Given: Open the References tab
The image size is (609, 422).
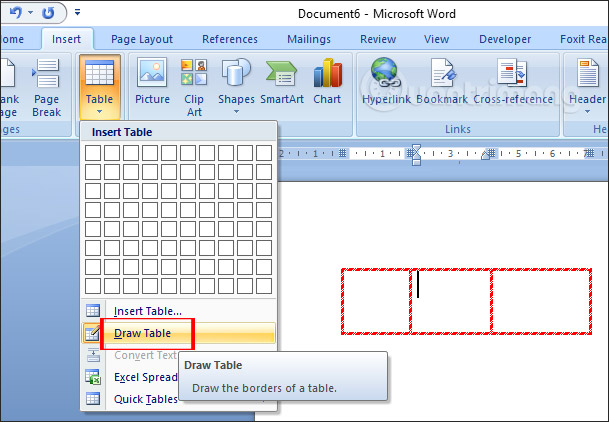Looking at the screenshot, I should (x=230, y=39).
